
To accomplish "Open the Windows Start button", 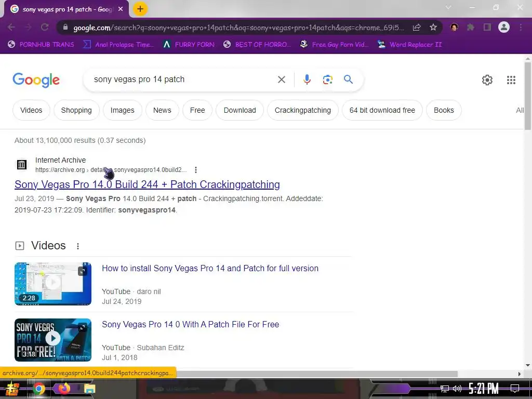I will [x=12, y=389].
